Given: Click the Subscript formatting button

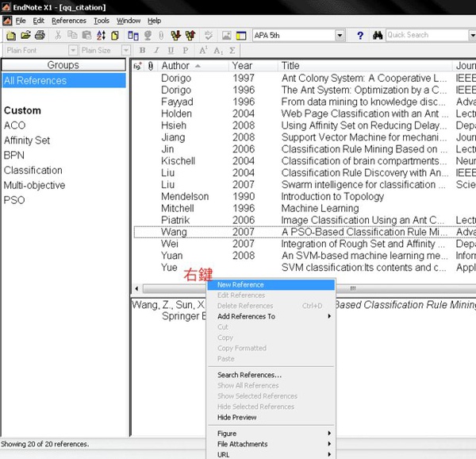Looking at the screenshot, I should point(218,50).
